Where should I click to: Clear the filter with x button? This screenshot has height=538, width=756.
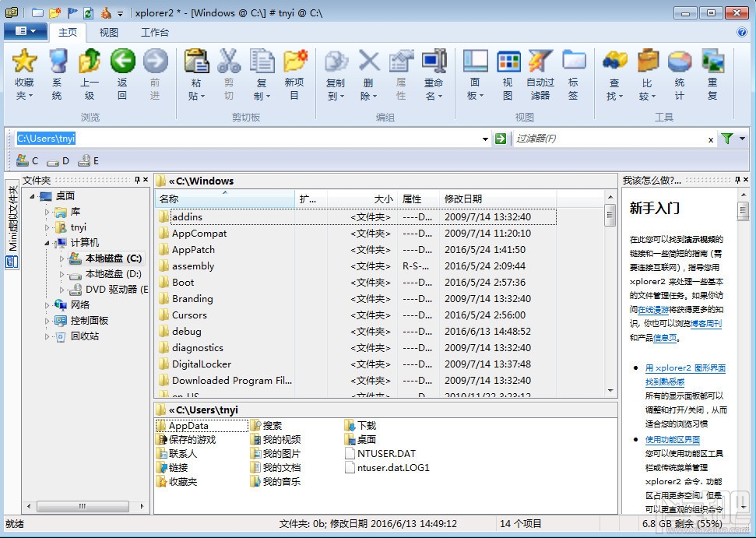point(711,140)
